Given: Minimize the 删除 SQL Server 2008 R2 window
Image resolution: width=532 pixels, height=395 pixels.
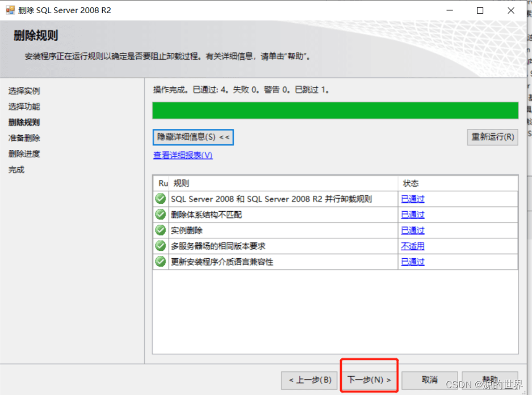Looking at the screenshot, I should coord(450,11).
